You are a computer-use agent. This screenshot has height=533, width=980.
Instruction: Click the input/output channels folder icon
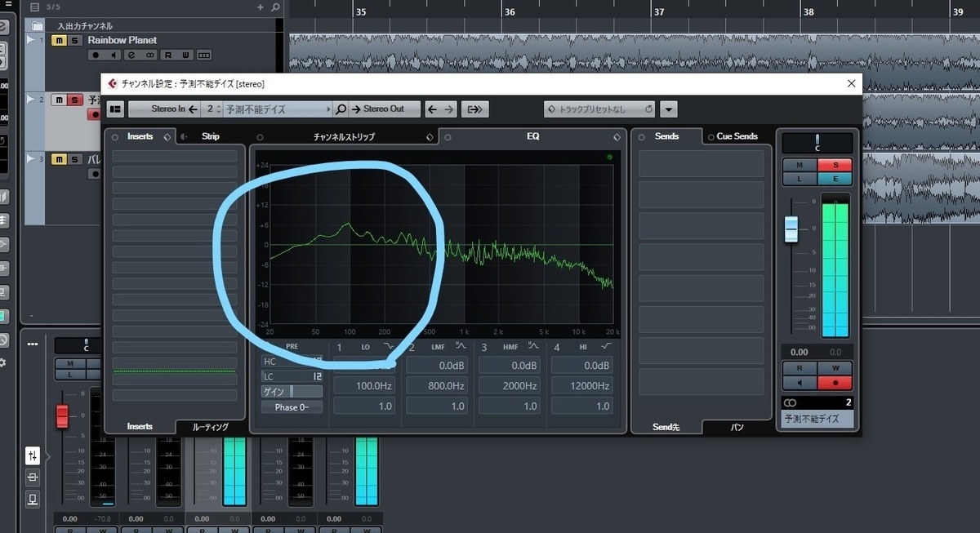[38, 25]
